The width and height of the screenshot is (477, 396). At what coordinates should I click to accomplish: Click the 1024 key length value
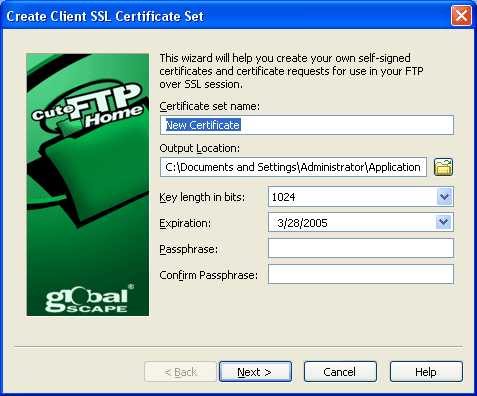point(284,197)
